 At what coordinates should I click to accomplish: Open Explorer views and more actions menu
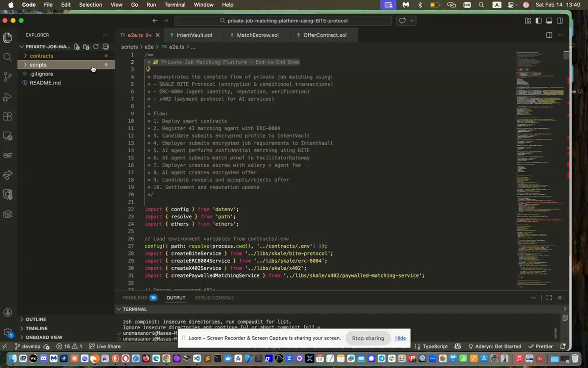[105, 35]
